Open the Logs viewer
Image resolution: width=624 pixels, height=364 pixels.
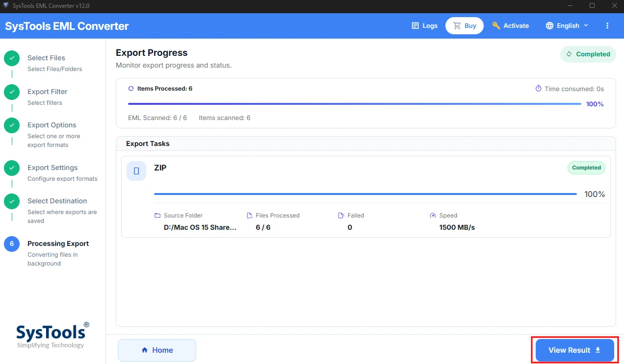pyautogui.click(x=424, y=25)
